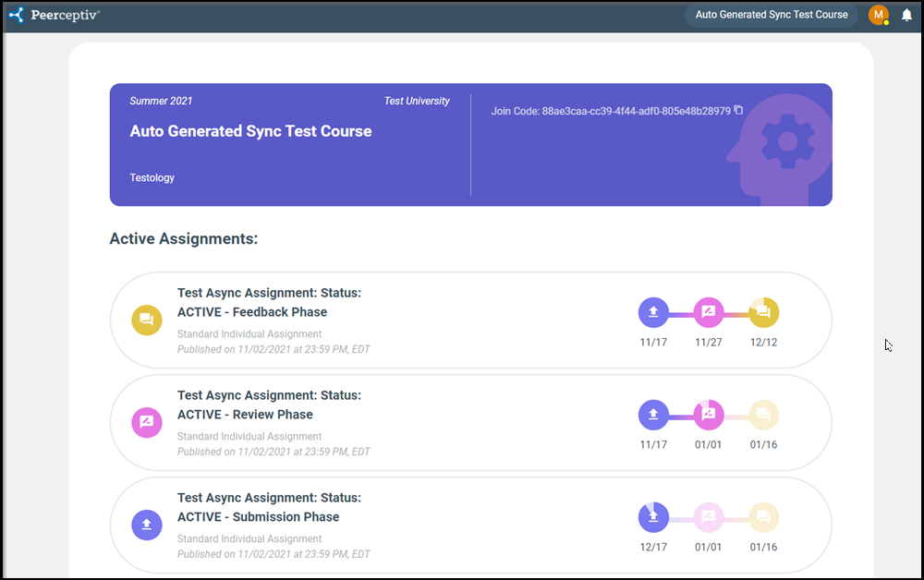This screenshot has width=924, height=580.
Task: Copy the join code using the copy icon
Action: (x=737, y=110)
